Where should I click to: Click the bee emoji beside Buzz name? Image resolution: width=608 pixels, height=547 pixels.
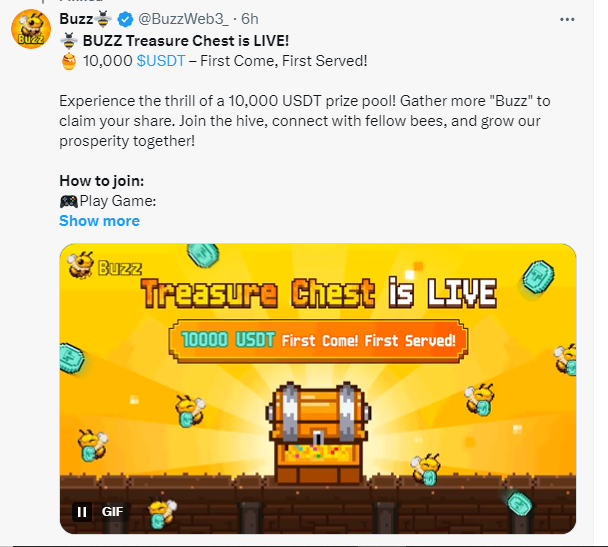pos(103,19)
